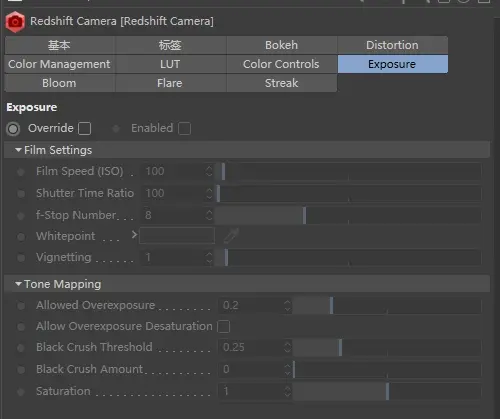Click keyframe dot beside f-Stop Number

[21, 216]
